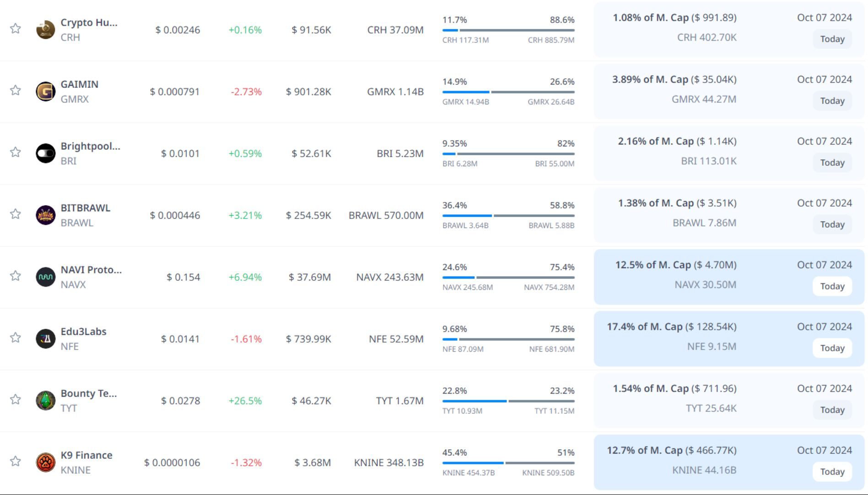Toggle the favorite star for GAIMIN

16,90
